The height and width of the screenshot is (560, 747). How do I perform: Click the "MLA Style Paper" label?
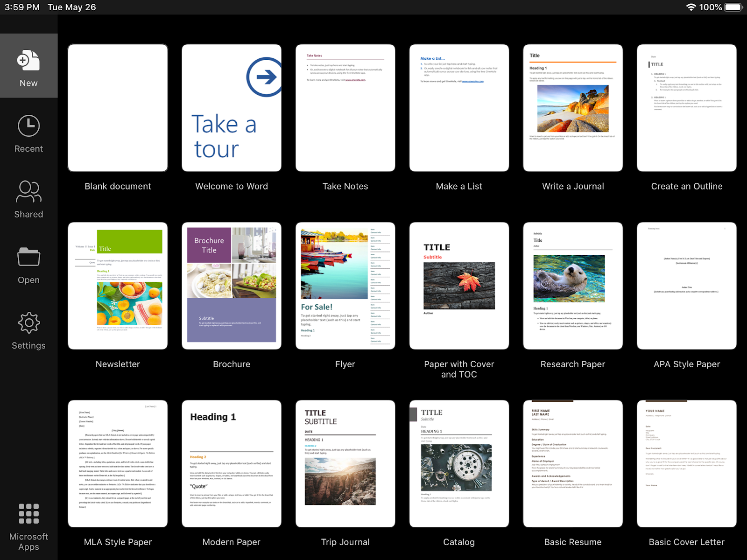click(118, 542)
